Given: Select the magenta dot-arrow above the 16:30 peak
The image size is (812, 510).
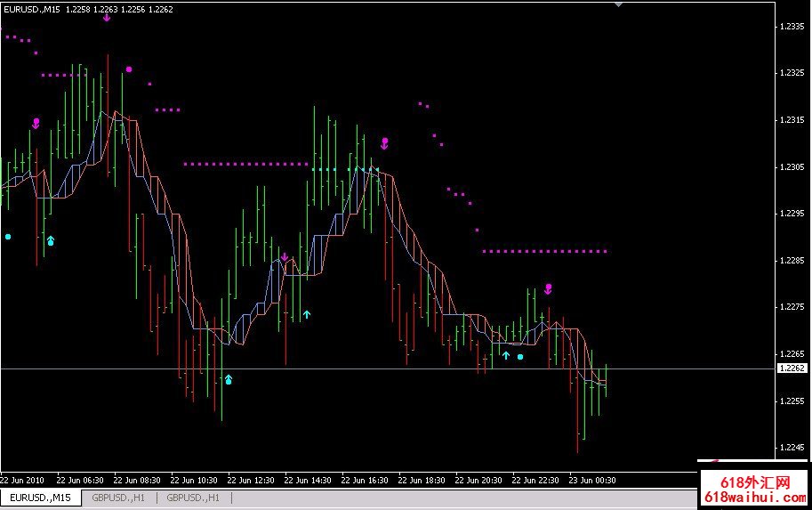Looking at the screenshot, I should pyautogui.click(x=385, y=142).
